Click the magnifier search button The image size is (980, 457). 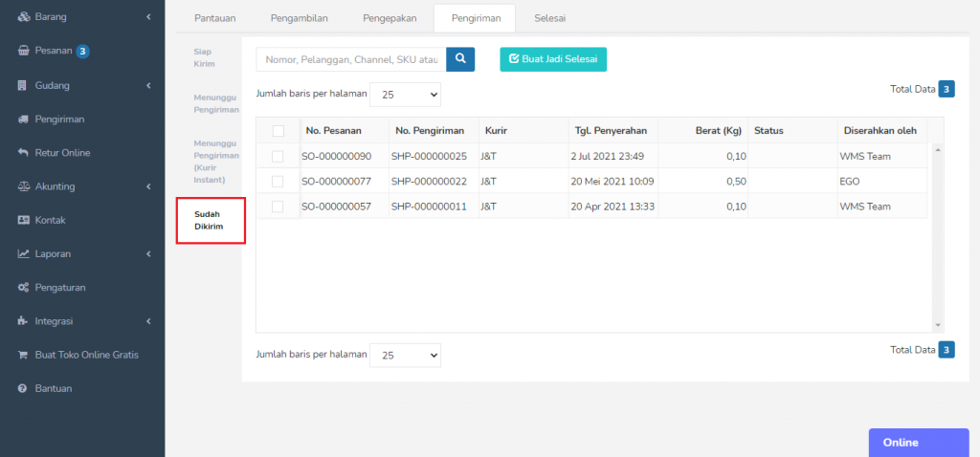[x=460, y=59]
